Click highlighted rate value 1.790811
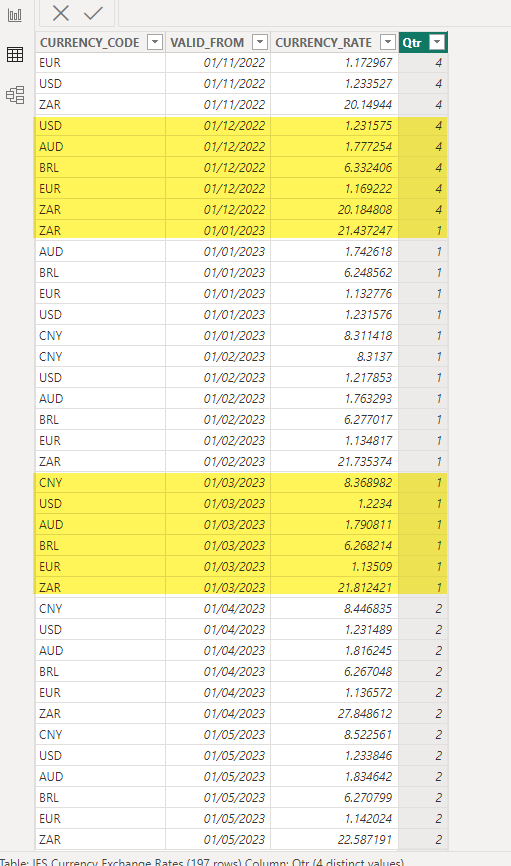511x866 pixels. tap(368, 525)
